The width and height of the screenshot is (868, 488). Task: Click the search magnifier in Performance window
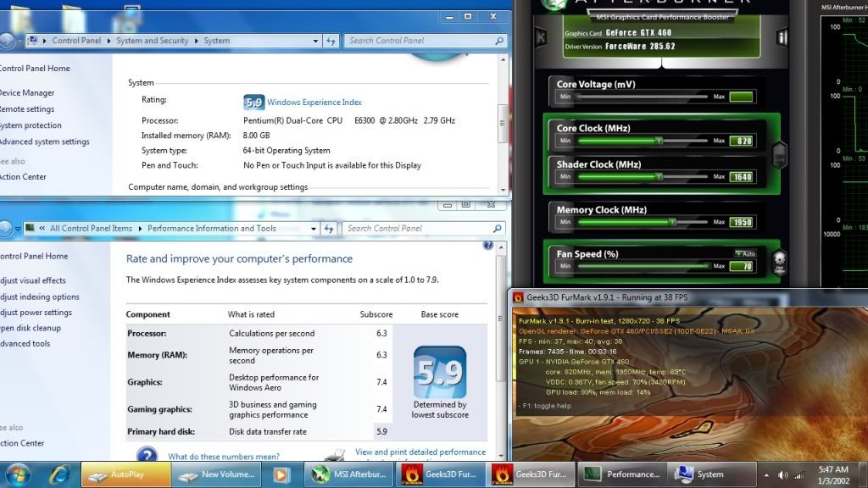[497, 228]
